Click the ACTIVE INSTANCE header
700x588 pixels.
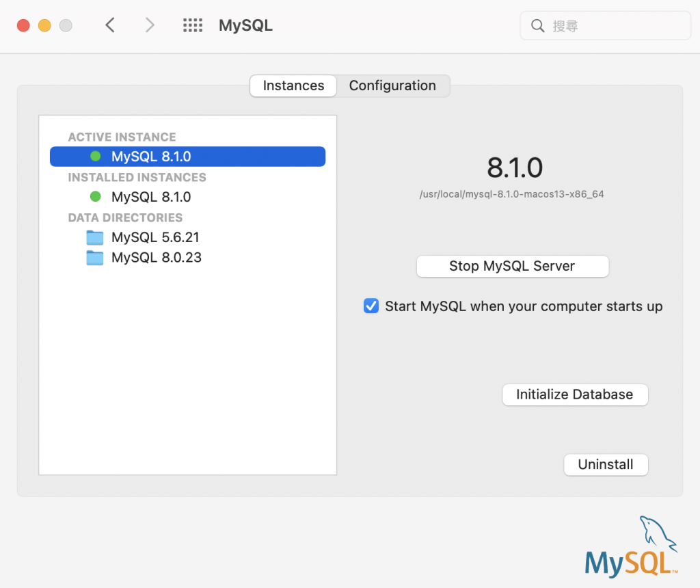click(122, 137)
